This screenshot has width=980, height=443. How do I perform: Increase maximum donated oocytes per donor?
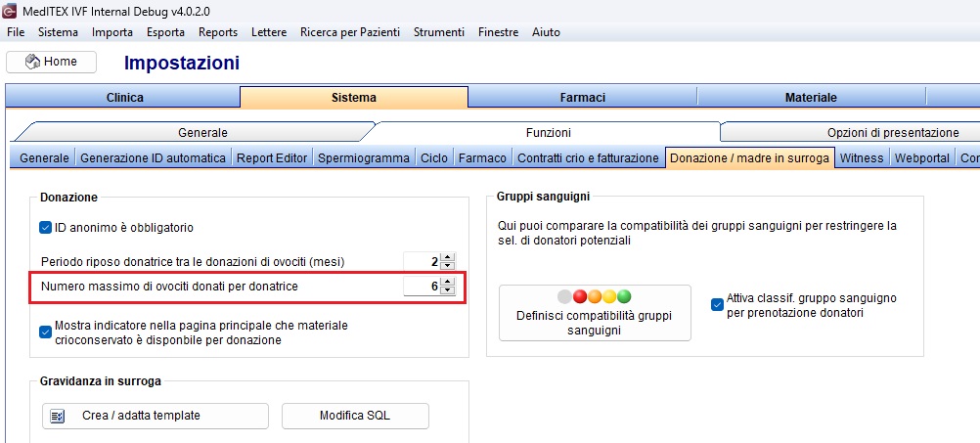coord(448,283)
